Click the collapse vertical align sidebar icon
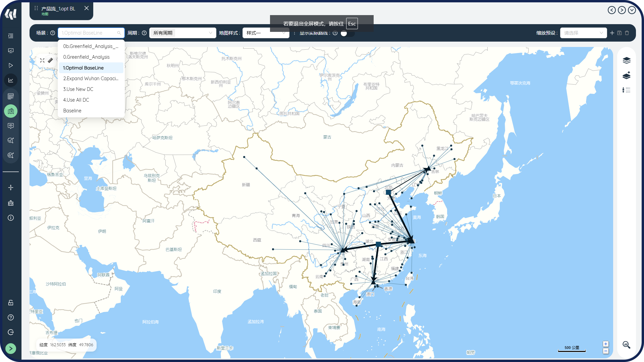 pyautogui.click(x=11, y=188)
